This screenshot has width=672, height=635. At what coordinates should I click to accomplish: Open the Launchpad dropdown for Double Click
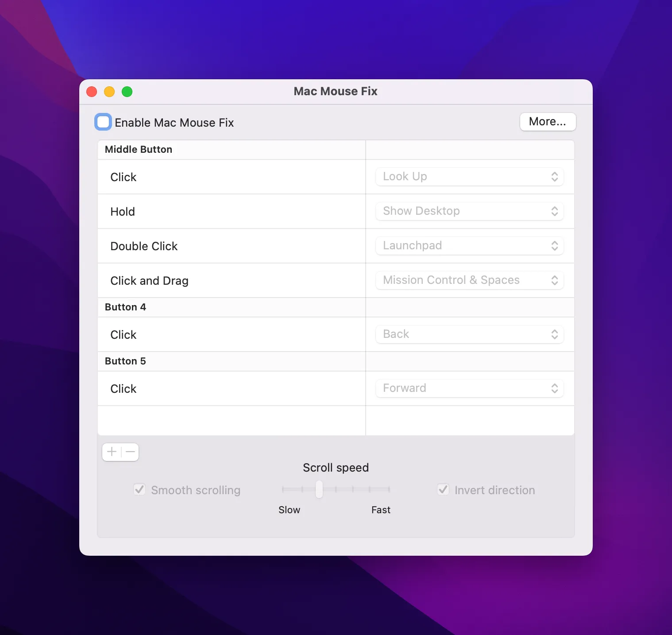pos(469,246)
